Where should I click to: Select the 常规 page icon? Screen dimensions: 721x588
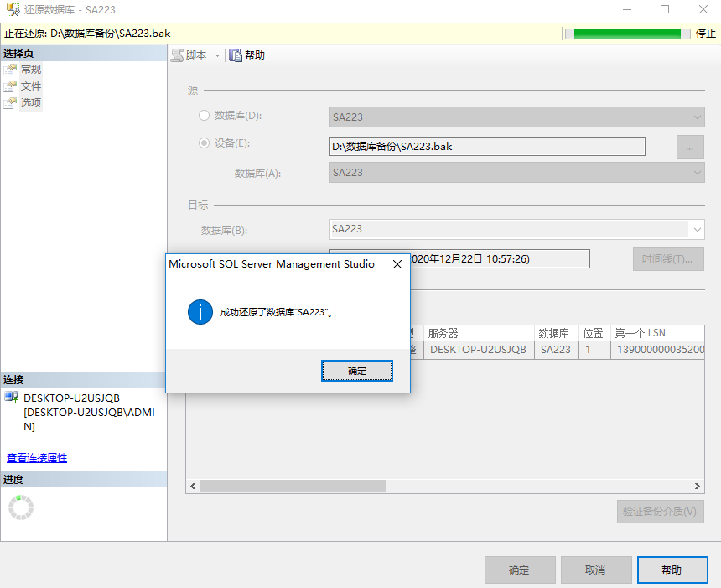(x=10, y=70)
